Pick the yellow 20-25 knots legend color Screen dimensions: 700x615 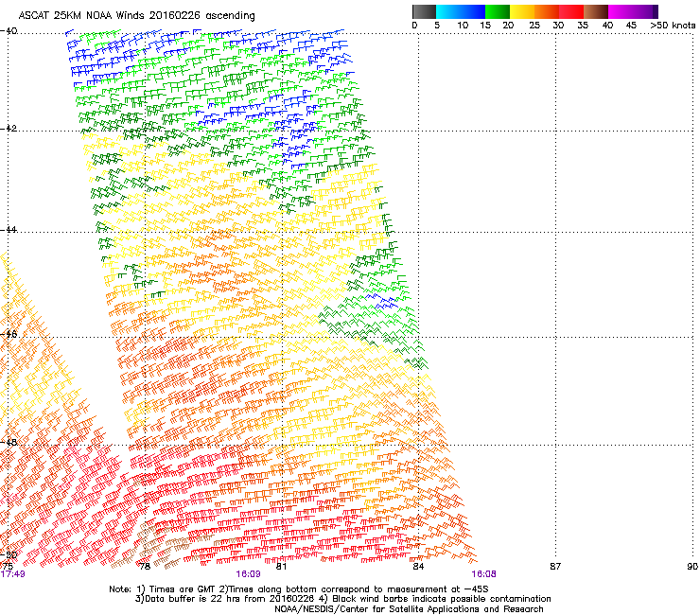522,11
